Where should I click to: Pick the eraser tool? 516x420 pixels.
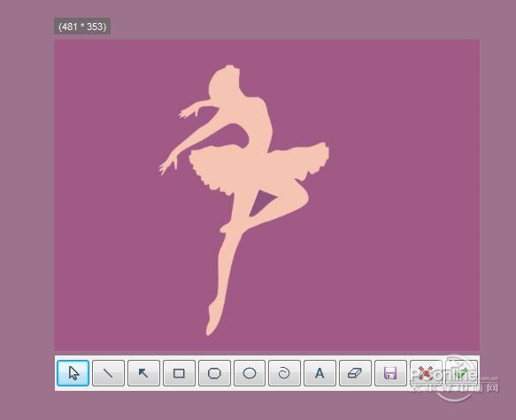click(355, 373)
